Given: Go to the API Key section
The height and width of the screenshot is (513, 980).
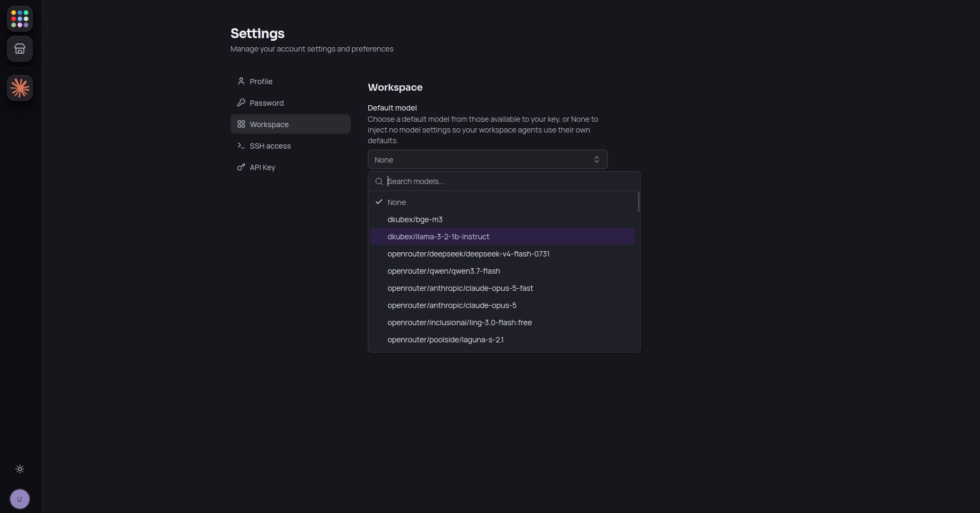Looking at the screenshot, I should pyautogui.click(x=291, y=167).
